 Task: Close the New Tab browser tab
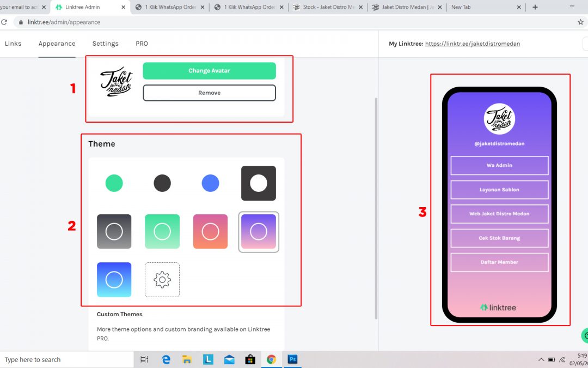pyautogui.click(x=519, y=7)
